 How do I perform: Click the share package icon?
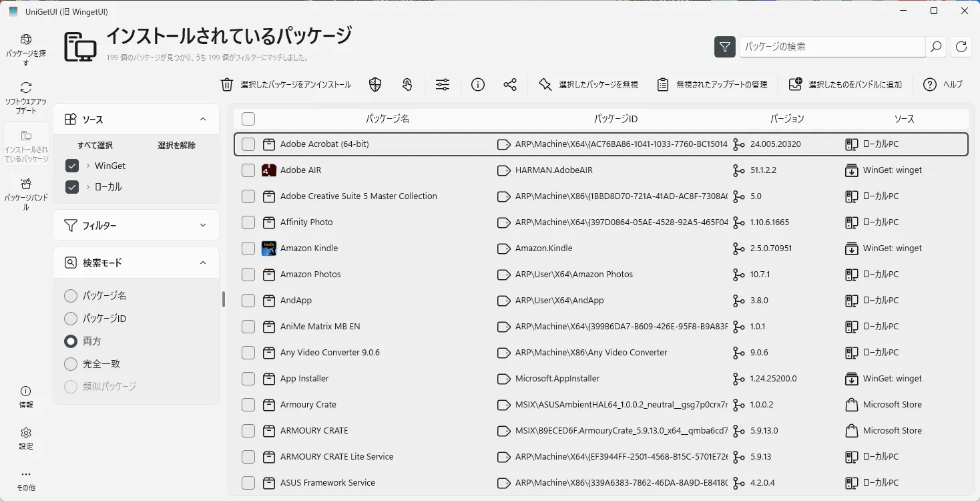click(x=510, y=84)
